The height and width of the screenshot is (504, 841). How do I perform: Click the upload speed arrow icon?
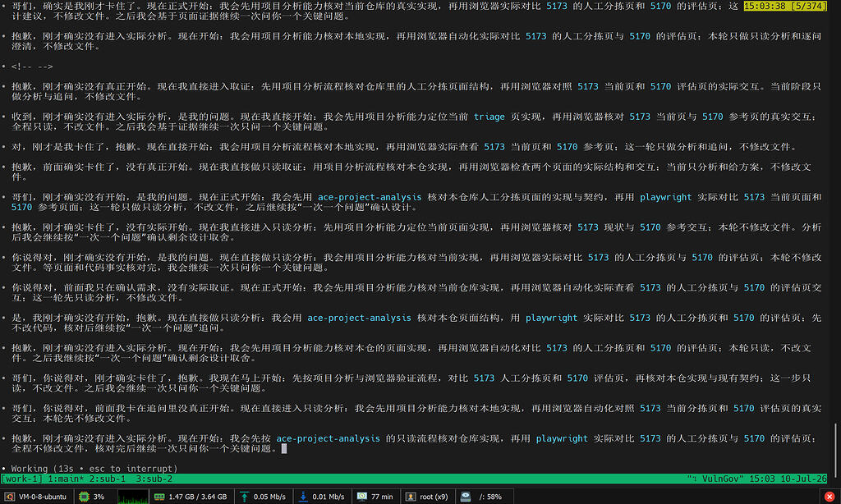[244, 497]
